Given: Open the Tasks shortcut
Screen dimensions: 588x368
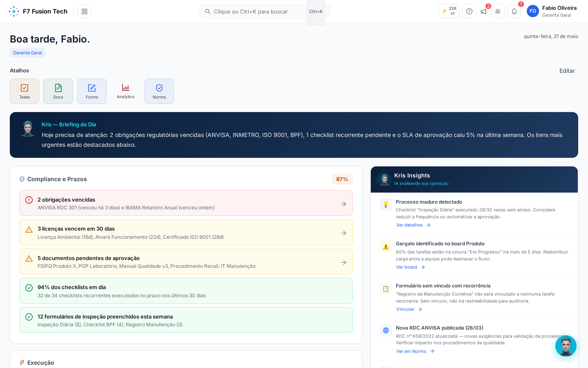Looking at the screenshot, I should click(x=24, y=91).
